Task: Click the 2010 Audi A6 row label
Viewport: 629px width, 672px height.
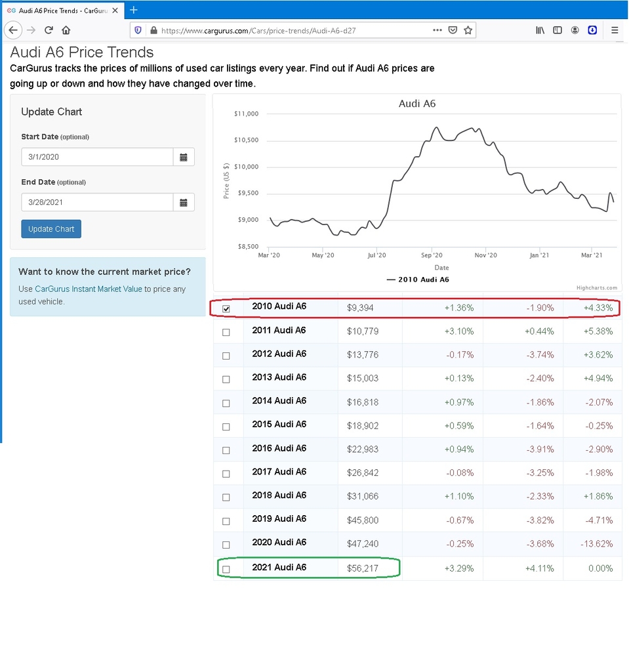Action: [279, 306]
